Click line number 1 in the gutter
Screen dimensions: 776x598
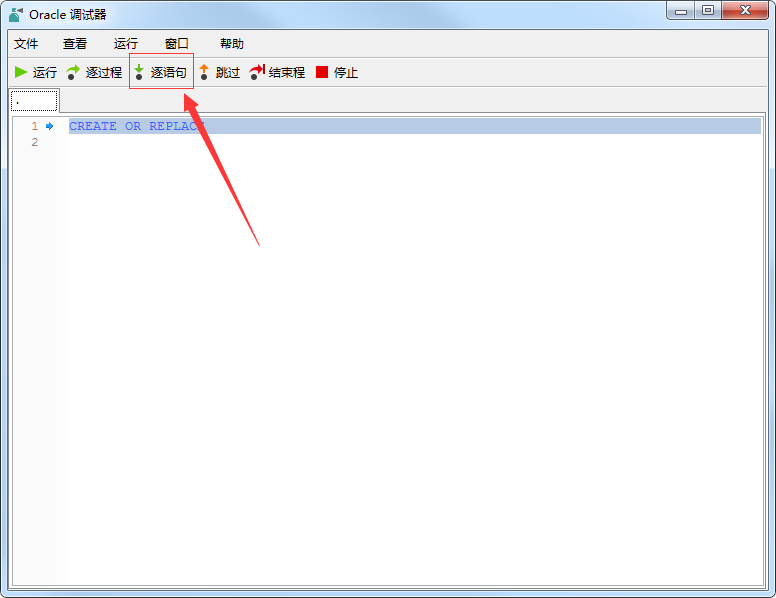35,126
